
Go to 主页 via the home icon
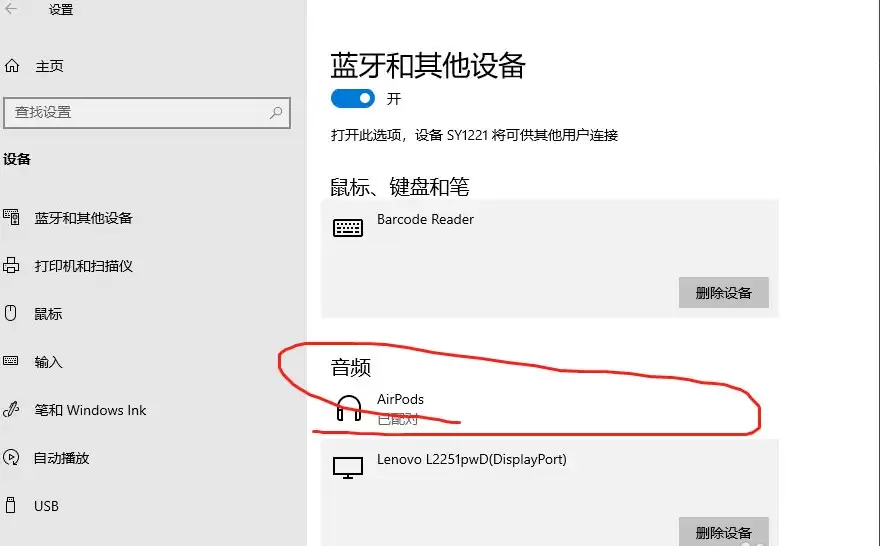pos(12,66)
